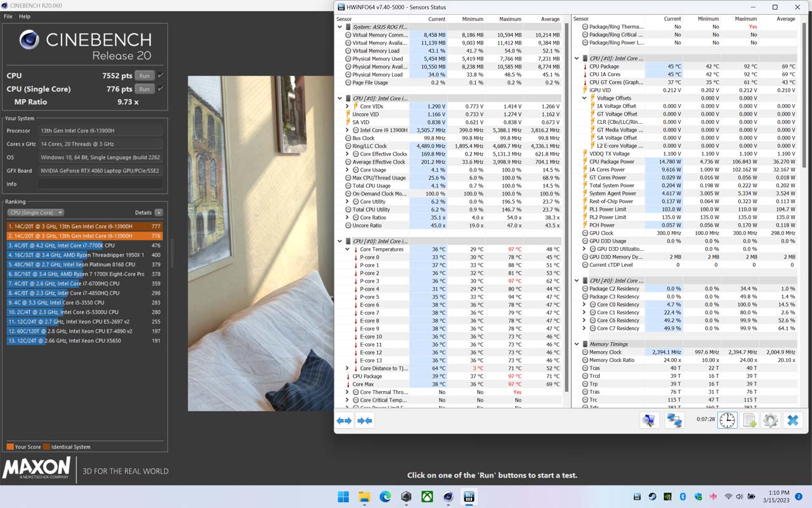Viewport: 812px width, 508px height.
Task: Run the CPU (Single Core) test
Action: click(145, 89)
